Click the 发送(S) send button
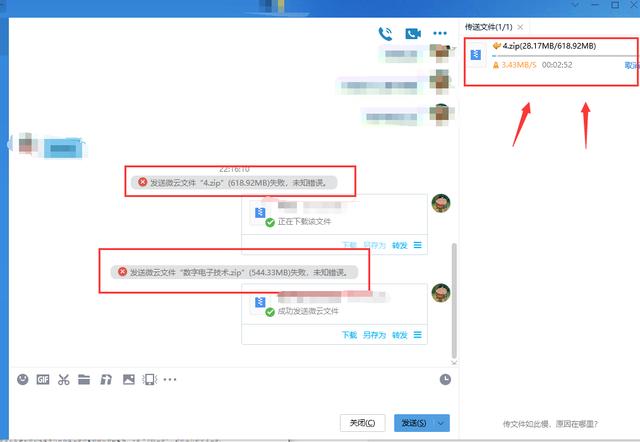 [x=414, y=423]
